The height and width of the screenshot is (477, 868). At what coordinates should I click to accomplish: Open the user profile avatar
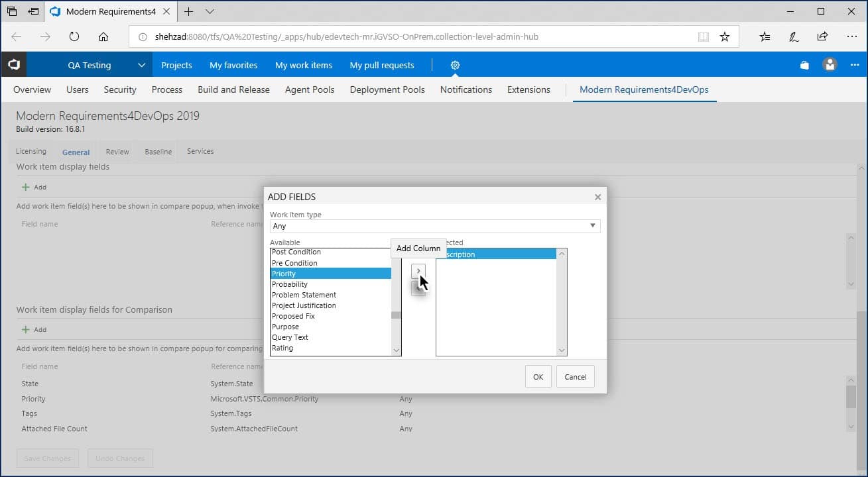pos(830,65)
